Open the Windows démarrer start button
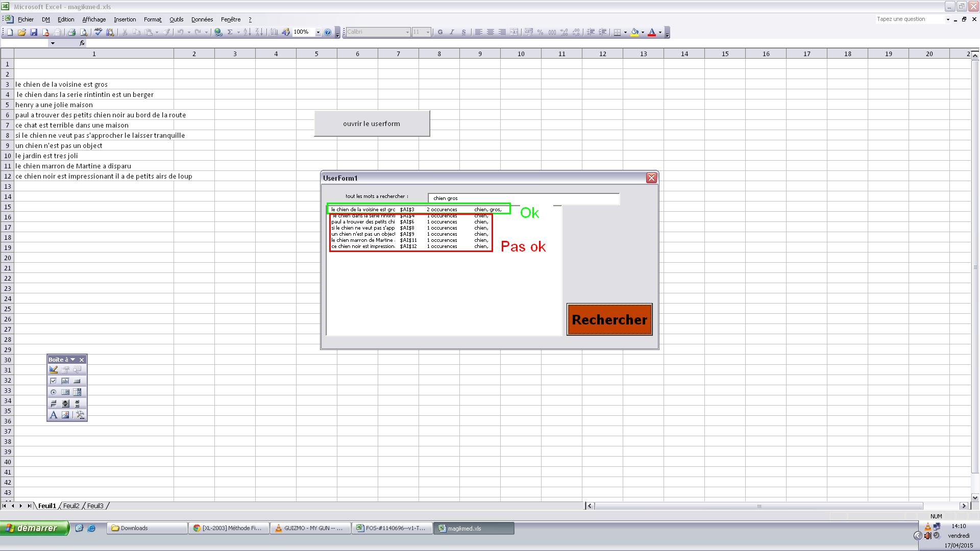Image resolution: width=980 pixels, height=551 pixels. click(x=34, y=528)
